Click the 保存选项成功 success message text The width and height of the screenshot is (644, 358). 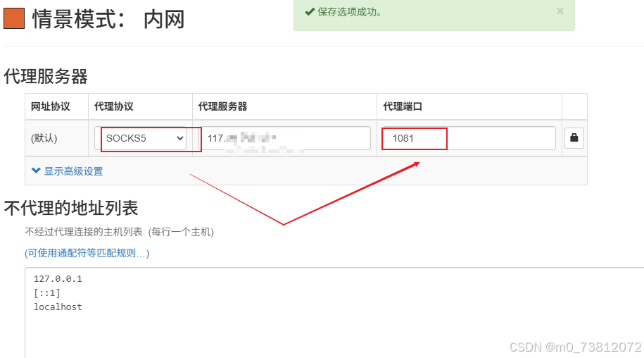click(351, 12)
